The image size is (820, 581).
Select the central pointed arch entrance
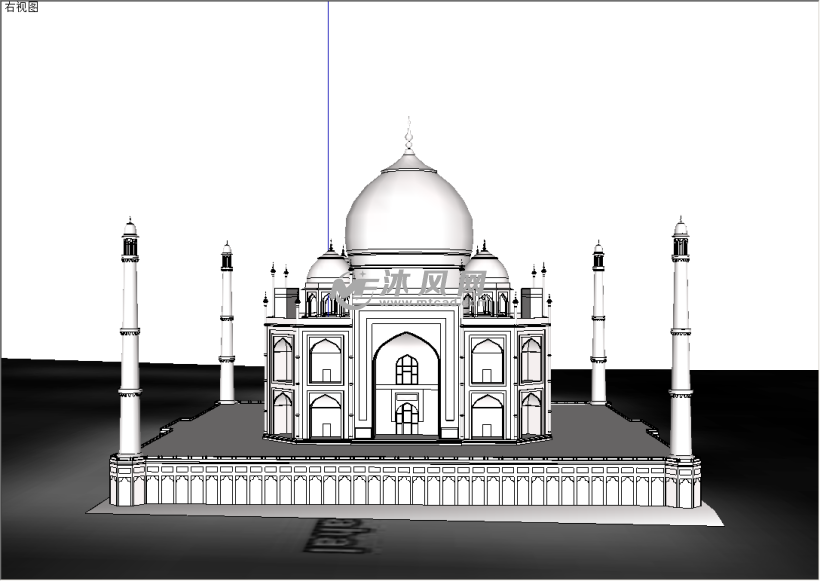pyautogui.click(x=406, y=385)
